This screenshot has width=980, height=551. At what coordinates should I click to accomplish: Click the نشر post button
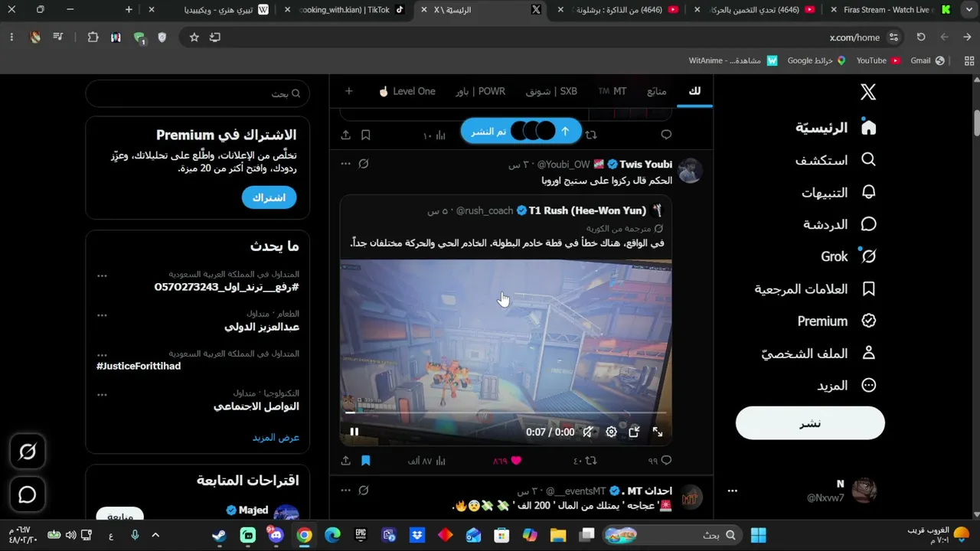tap(810, 423)
